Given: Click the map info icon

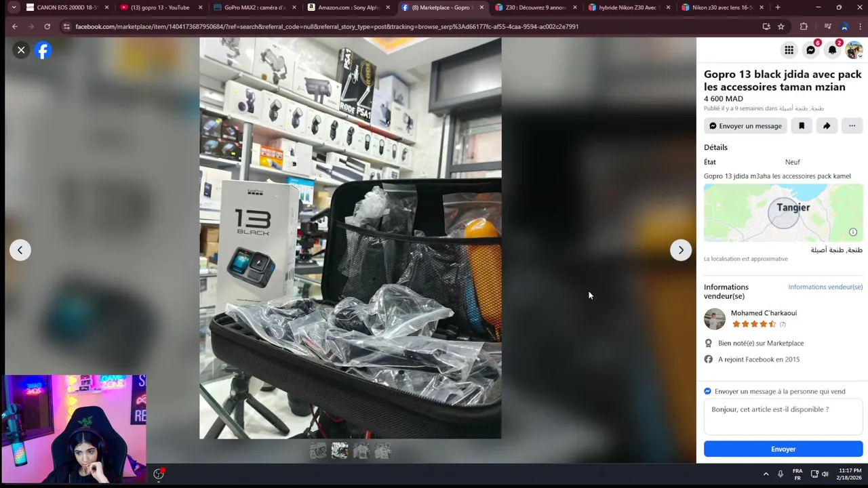Looking at the screenshot, I should 853,232.
